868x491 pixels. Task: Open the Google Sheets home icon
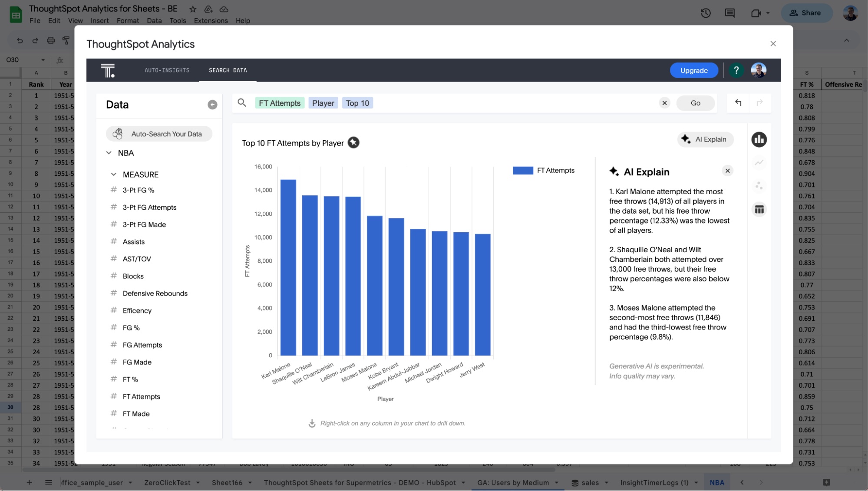16,15
